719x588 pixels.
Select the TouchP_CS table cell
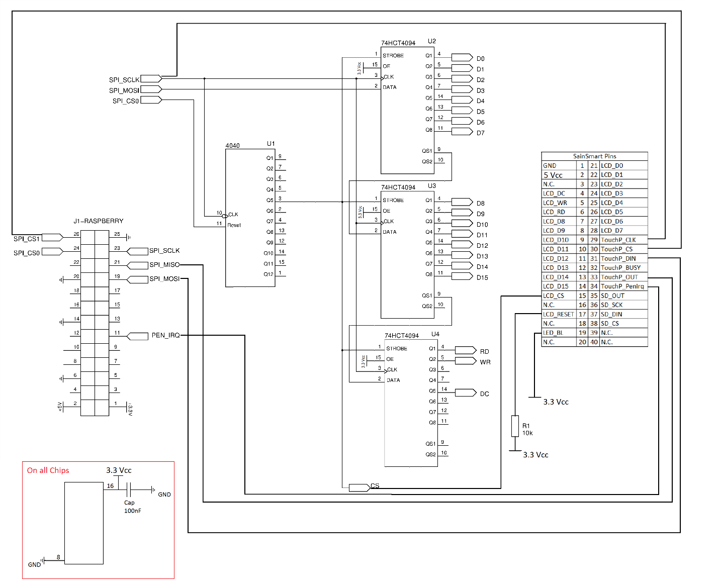623,249
